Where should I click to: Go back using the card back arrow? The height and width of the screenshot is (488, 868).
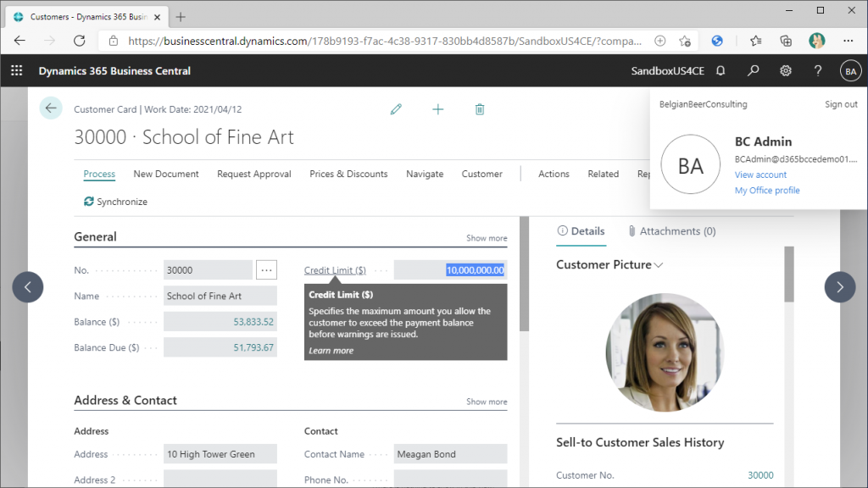click(x=51, y=108)
